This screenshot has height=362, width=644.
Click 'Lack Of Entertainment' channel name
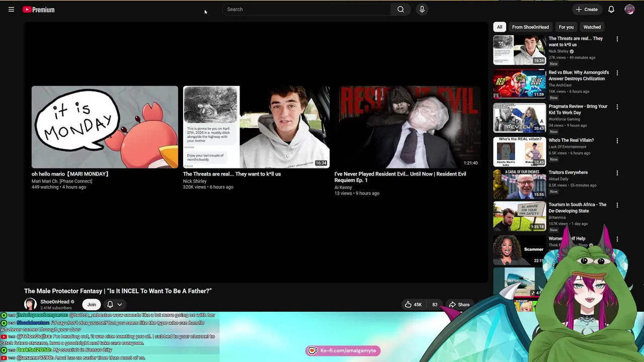pyautogui.click(x=568, y=147)
